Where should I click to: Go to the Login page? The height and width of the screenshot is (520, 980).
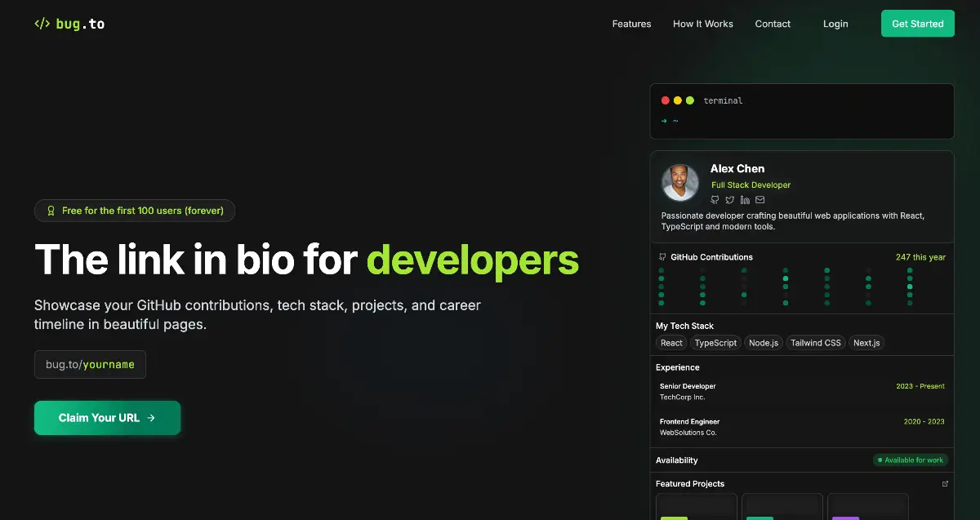pyautogui.click(x=835, y=24)
